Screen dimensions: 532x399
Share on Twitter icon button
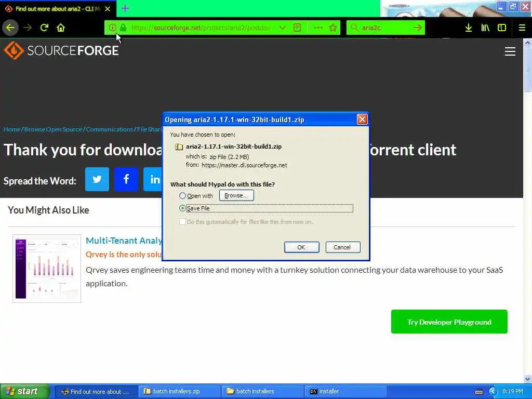(x=97, y=179)
